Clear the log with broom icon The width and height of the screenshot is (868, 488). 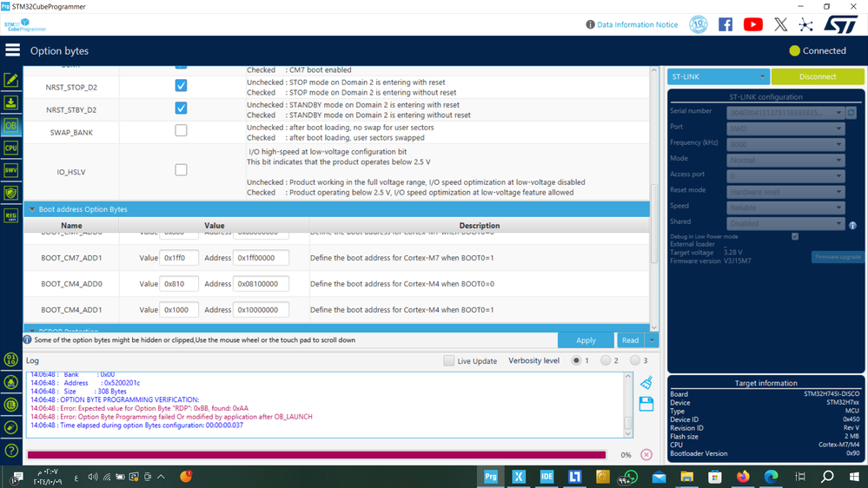click(646, 382)
